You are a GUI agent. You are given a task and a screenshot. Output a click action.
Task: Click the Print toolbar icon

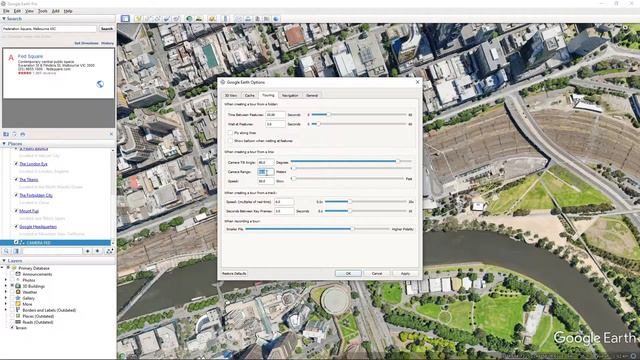pyautogui.click(x=248, y=19)
